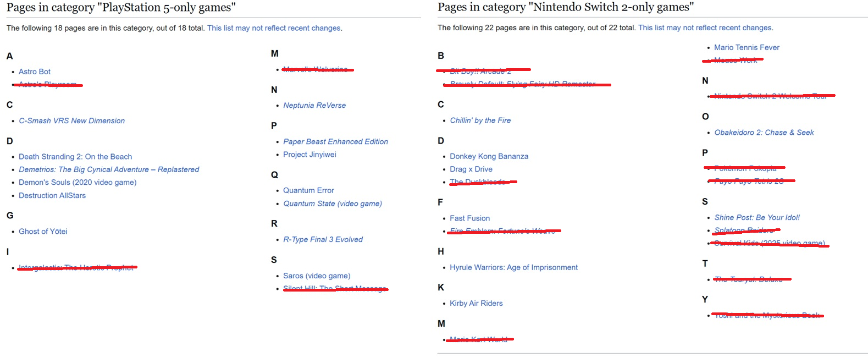
Task: Open Paper Beast Enhanced Edition link
Action: [x=335, y=141]
